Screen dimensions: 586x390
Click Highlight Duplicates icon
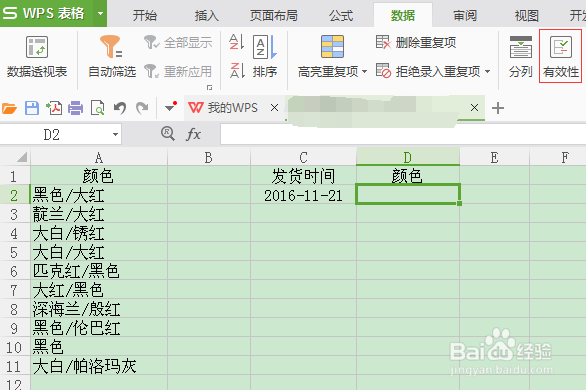point(332,47)
